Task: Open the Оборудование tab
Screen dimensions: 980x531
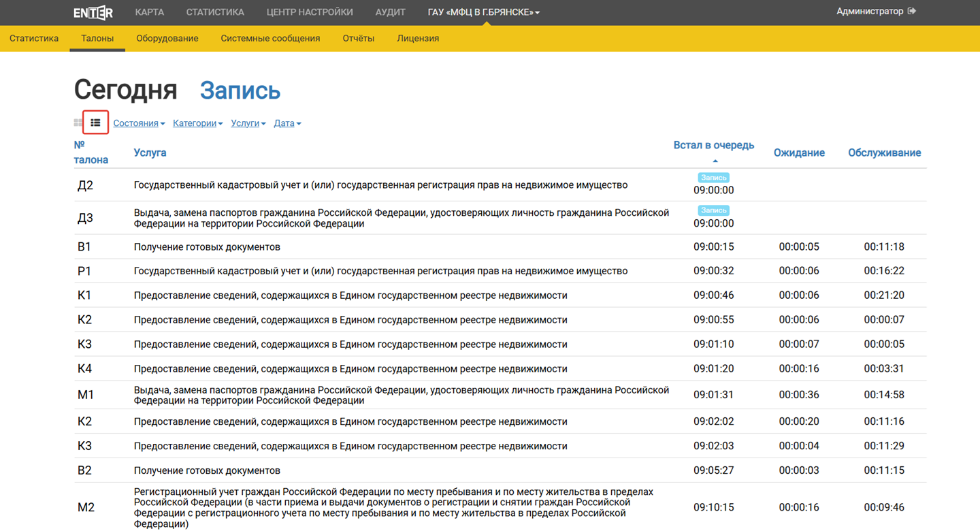Action: point(167,39)
